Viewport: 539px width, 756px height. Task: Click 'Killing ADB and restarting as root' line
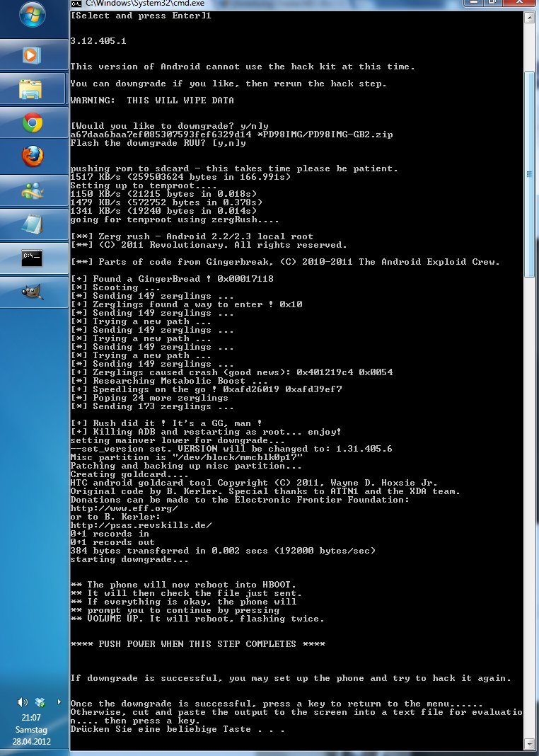(206, 432)
